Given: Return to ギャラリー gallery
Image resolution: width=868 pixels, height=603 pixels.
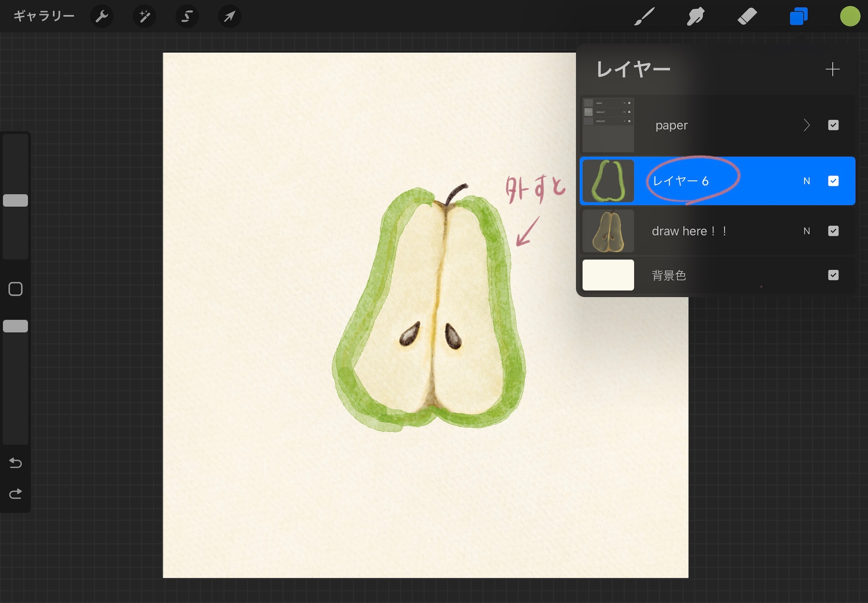Looking at the screenshot, I should coord(44,17).
